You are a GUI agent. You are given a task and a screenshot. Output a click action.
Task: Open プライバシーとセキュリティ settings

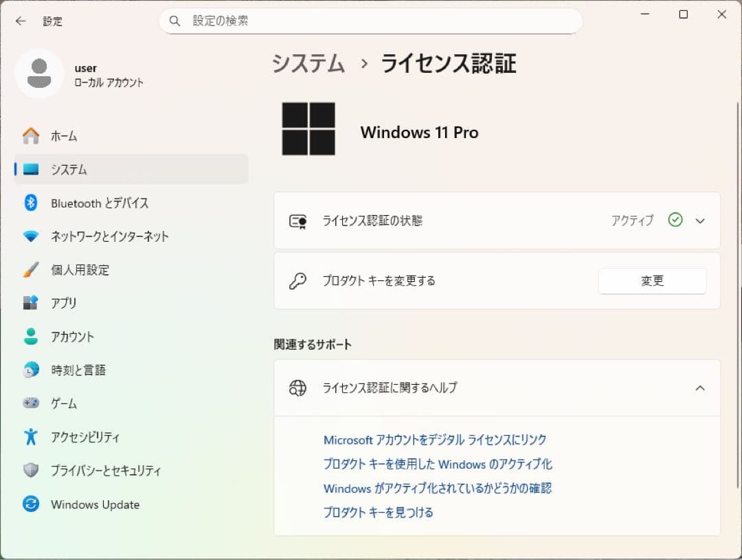click(x=33, y=471)
